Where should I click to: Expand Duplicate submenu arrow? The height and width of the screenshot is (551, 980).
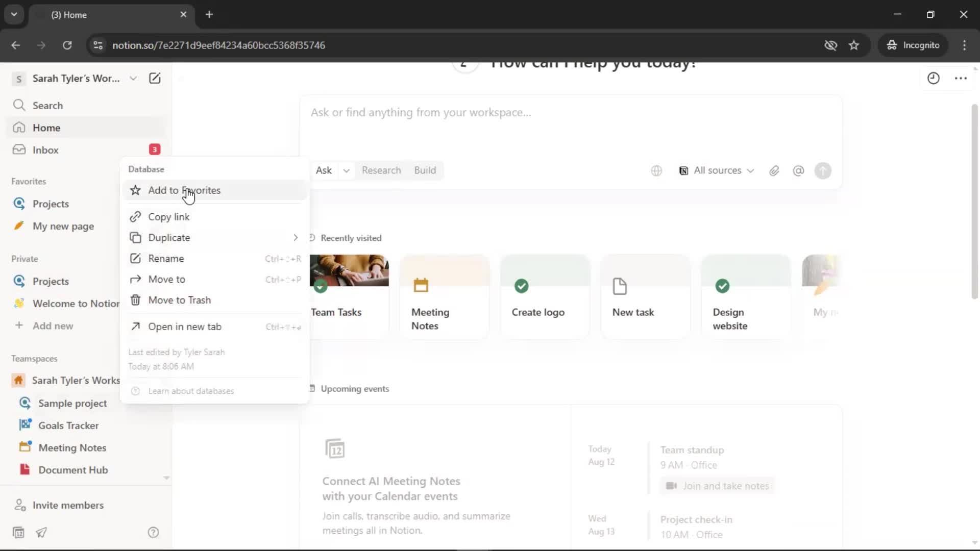(296, 238)
